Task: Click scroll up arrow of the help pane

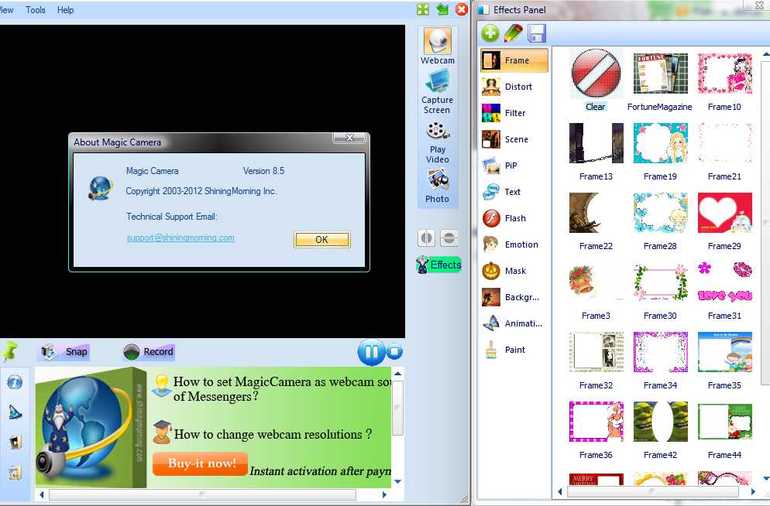Action: 398,374
